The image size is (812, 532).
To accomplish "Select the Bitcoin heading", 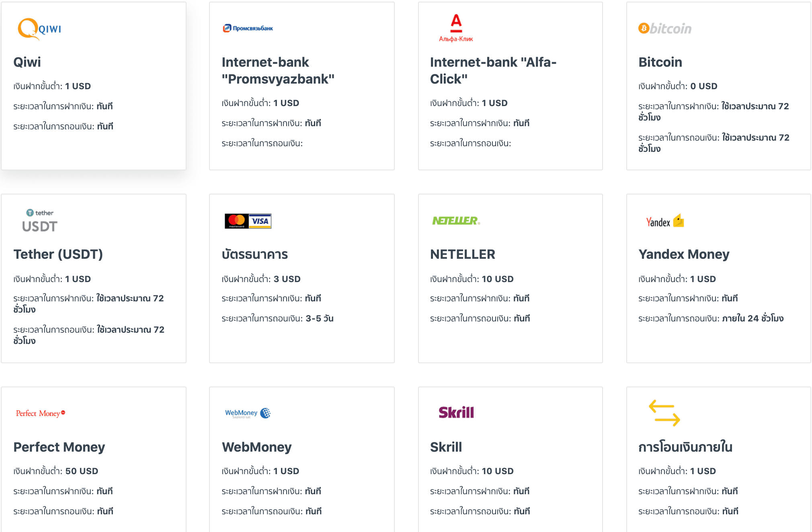I will (660, 62).
